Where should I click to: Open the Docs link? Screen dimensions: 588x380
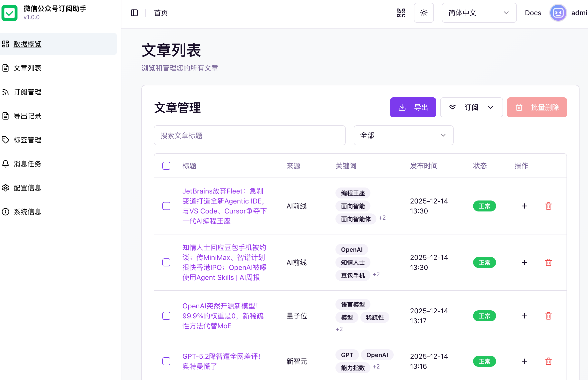pos(533,13)
